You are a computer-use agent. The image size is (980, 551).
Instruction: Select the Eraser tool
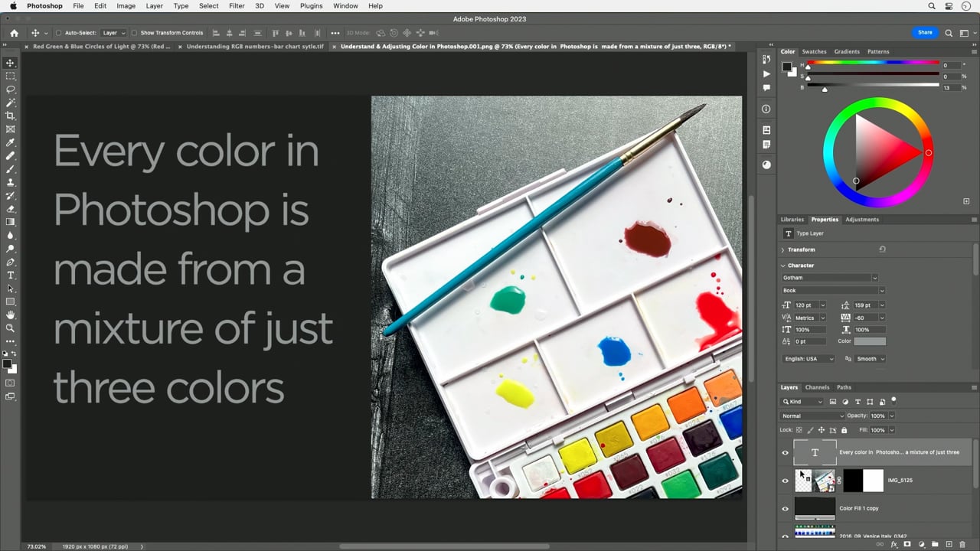[10, 209]
